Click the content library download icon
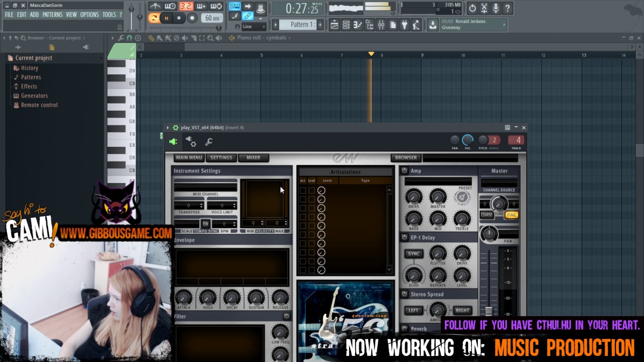This screenshot has width=644, height=362. [433, 25]
